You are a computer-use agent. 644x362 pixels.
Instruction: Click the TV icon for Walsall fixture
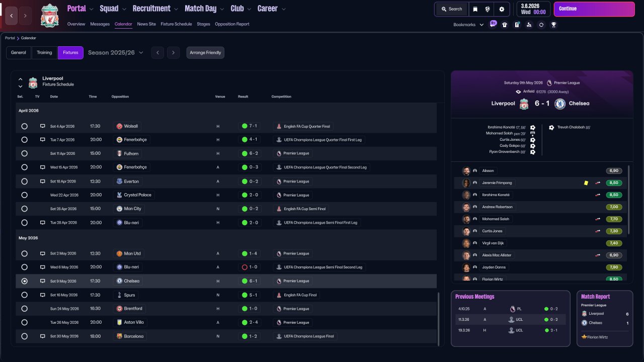[x=43, y=126]
